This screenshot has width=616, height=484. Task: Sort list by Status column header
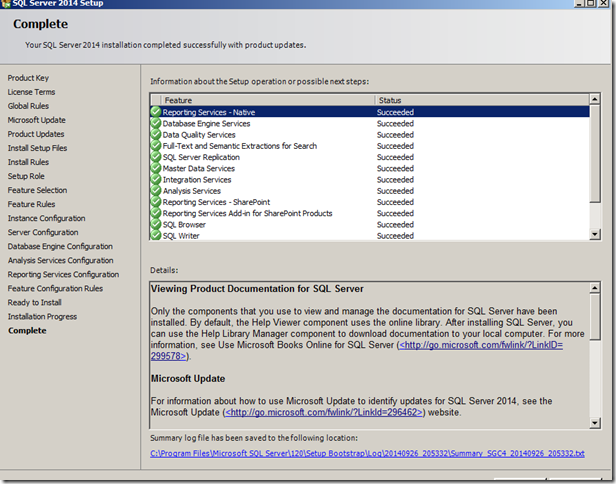(x=480, y=100)
